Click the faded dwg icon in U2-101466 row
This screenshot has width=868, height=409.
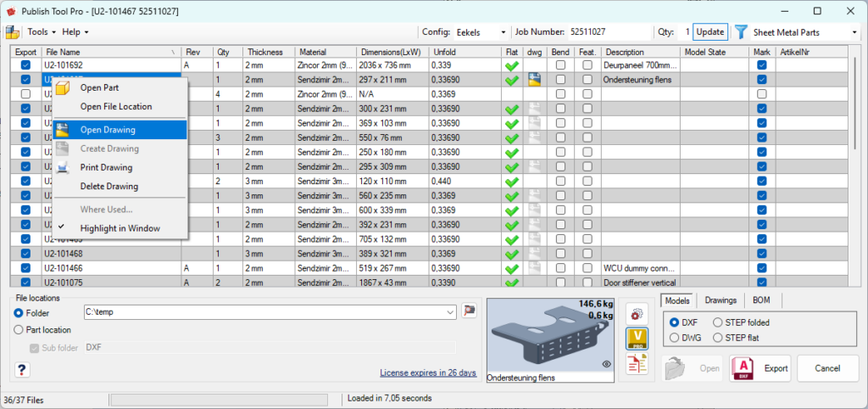[x=534, y=268]
